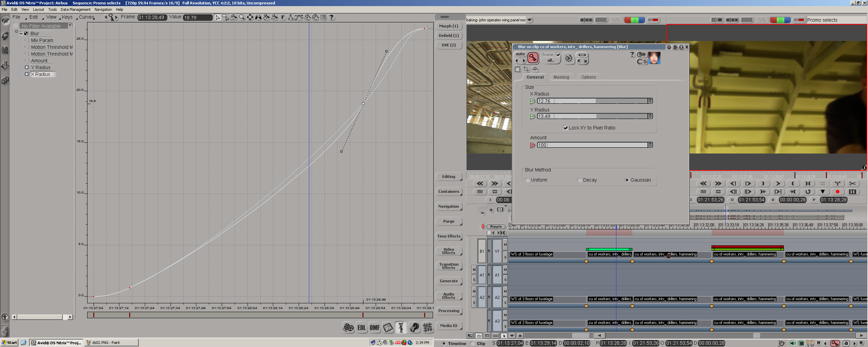This screenshot has height=347, width=868.
Task: Open the film reel view icon
Action: 348,328
